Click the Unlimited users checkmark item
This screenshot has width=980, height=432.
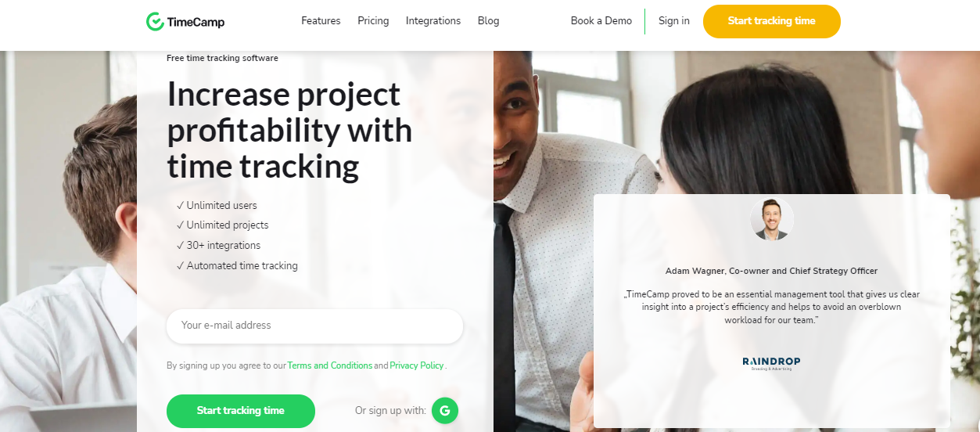(217, 205)
